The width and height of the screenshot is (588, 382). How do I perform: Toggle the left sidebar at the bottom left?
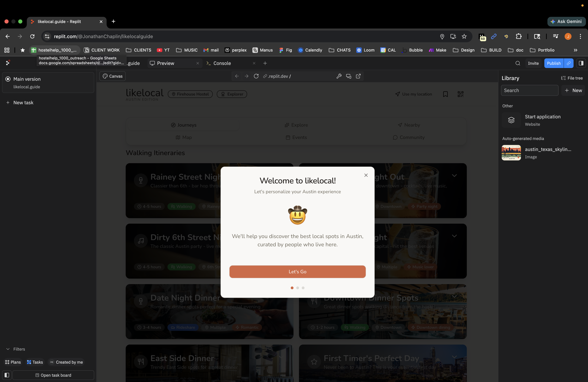click(7, 375)
